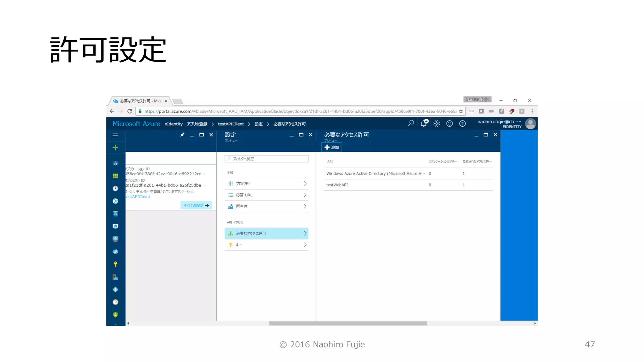Select 必要なアクセス許可 menu entry
This screenshot has width=644, height=362.
(x=266, y=233)
